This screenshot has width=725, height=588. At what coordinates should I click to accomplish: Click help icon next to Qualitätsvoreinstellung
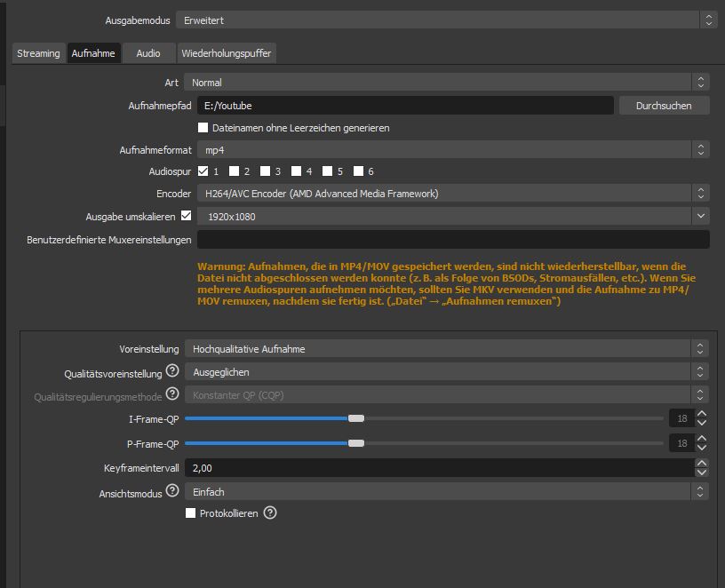click(172, 371)
